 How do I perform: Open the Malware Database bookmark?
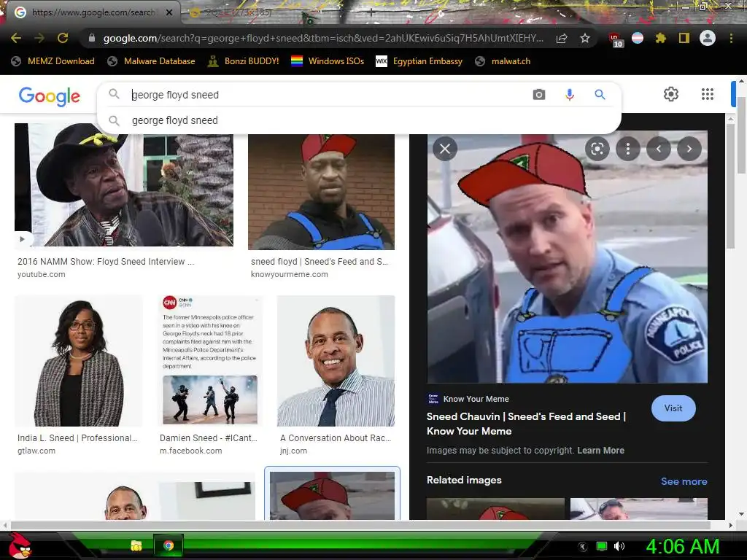152,61
